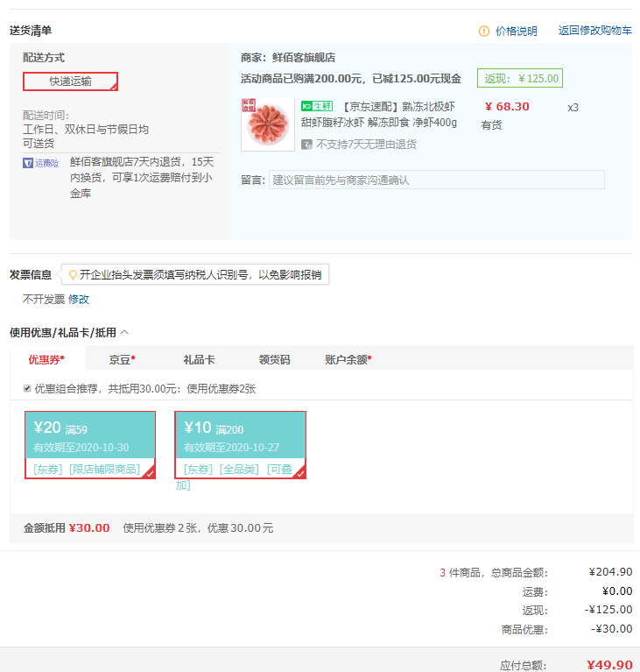
Task: Click the ¥68.30 item price
Action: coord(507,107)
